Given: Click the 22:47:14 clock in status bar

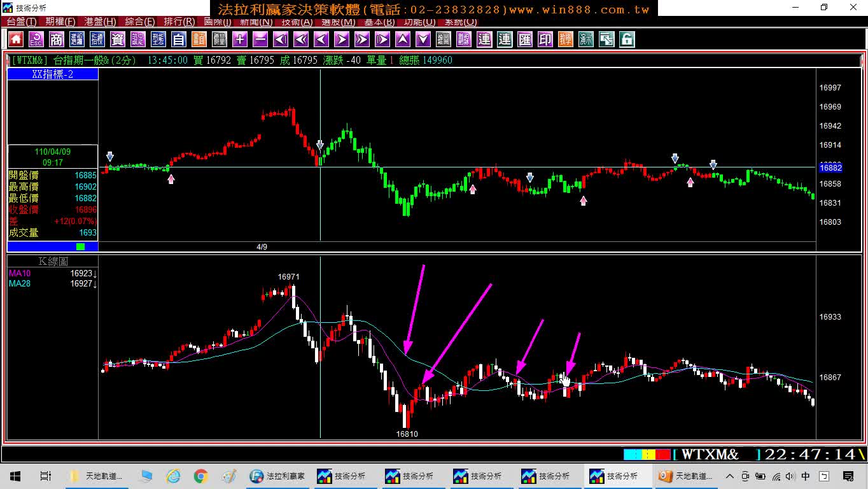Looking at the screenshot, I should [x=811, y=454].
